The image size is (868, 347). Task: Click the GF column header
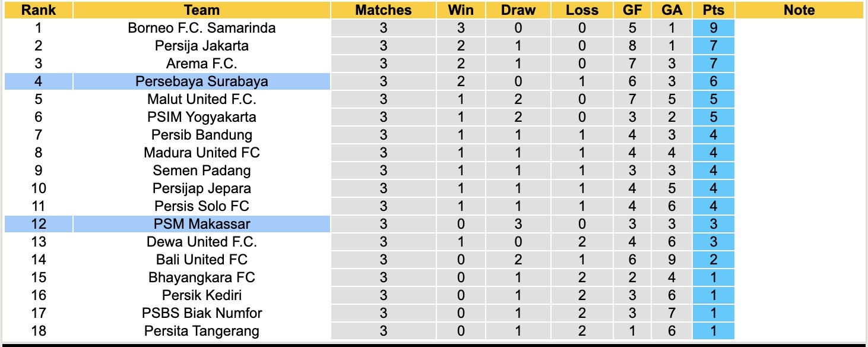click(632, 10)
